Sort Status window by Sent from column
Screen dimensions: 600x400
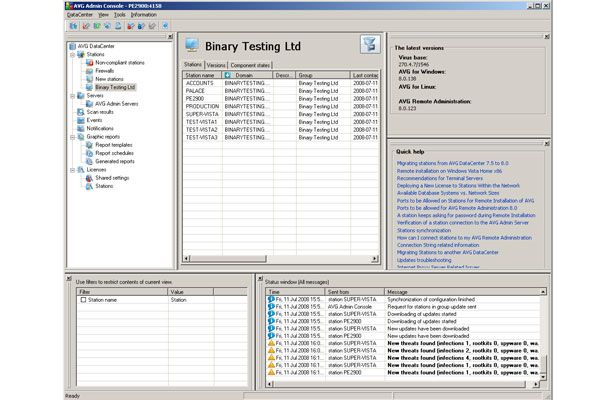(355, 292)
